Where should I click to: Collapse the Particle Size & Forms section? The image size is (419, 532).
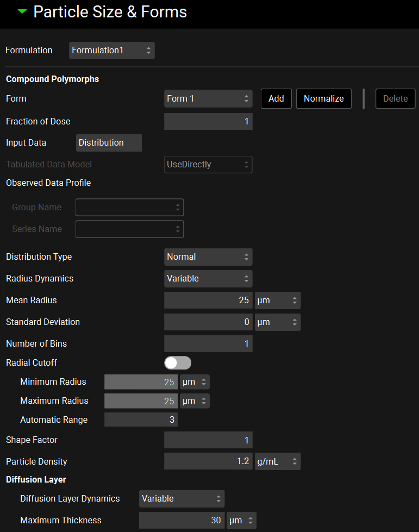(22, 12)
